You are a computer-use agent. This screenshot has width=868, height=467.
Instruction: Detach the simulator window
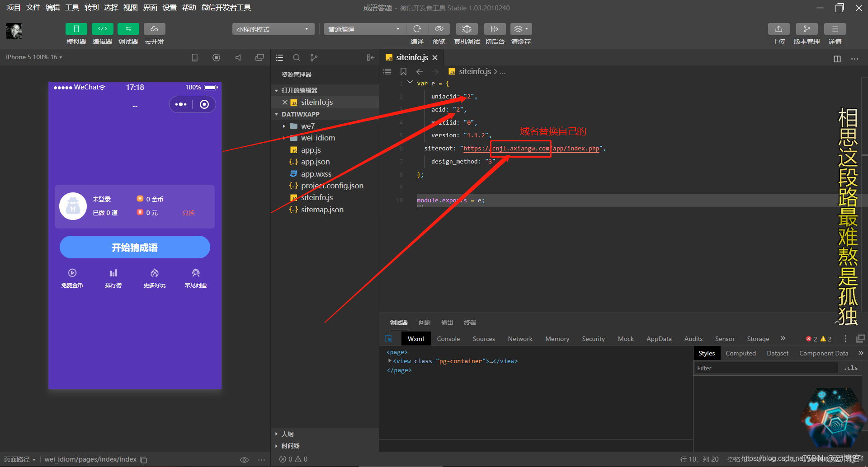click(x=259, y=58)
